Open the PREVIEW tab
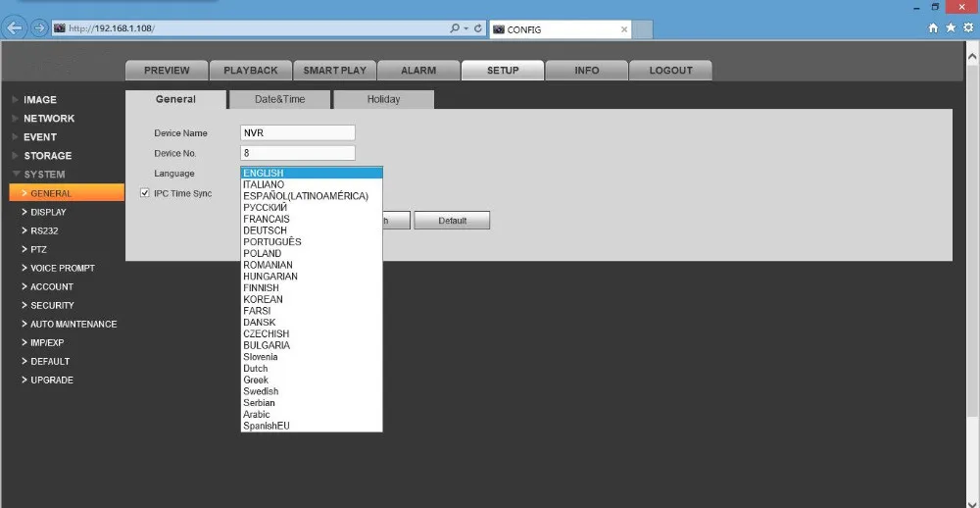The width and height of the screenshot is (980, 508). [x=167, y=71]
